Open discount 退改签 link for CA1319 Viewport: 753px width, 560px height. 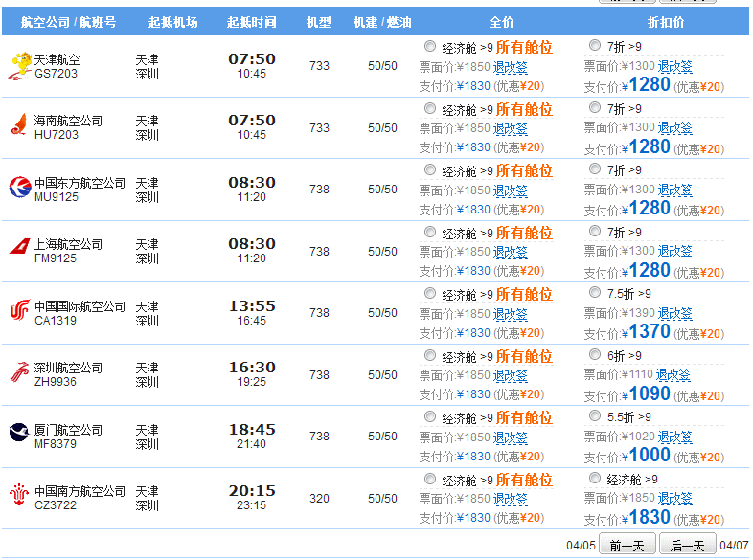click(x=674, y=313)
